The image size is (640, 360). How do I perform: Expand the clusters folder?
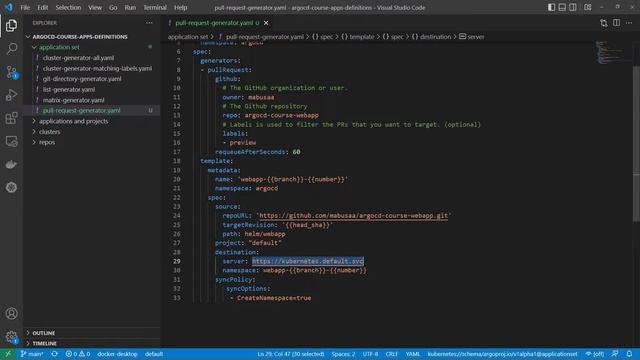coord(49,132)
